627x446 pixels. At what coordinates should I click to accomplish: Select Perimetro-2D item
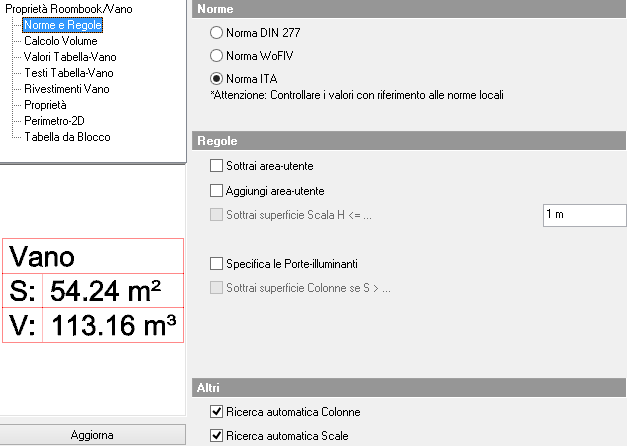pyautogui.click(x=54, y=121)
